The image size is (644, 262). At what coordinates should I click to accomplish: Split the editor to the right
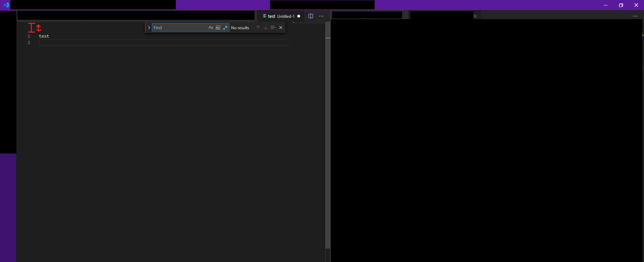coord(311,16)
